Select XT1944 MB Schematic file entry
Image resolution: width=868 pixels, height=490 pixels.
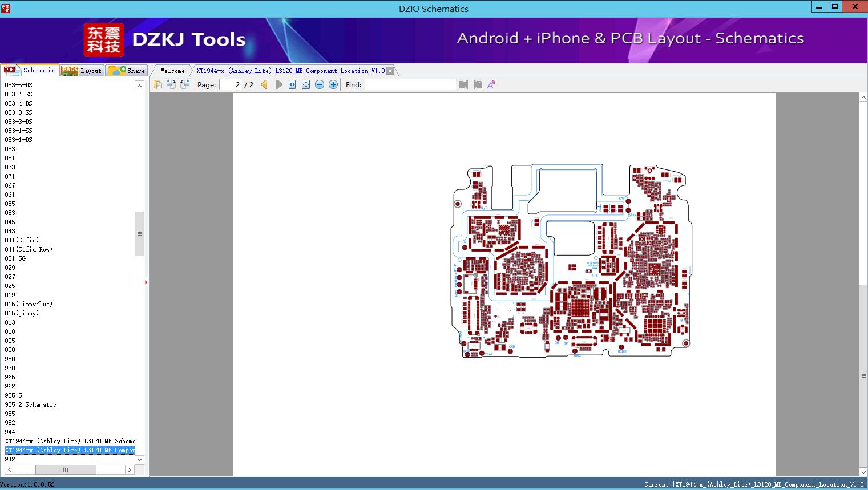70,441
